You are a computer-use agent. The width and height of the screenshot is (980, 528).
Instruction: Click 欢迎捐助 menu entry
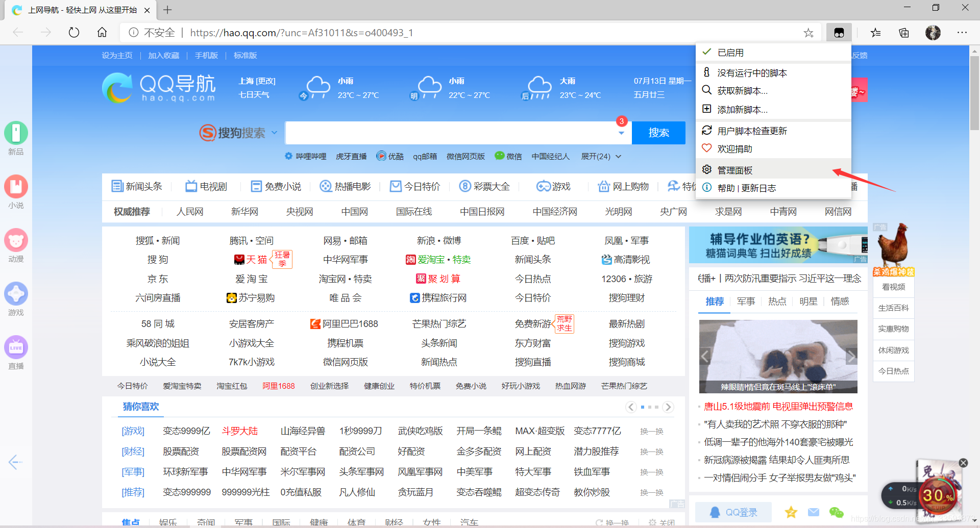coord(773,149)
